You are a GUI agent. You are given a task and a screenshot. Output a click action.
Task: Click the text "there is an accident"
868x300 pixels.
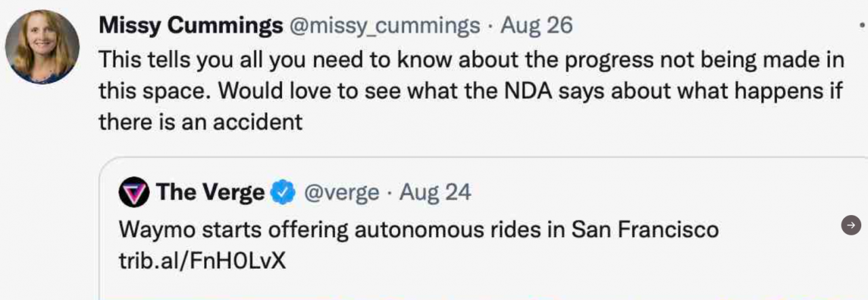[x=200, y=121]
